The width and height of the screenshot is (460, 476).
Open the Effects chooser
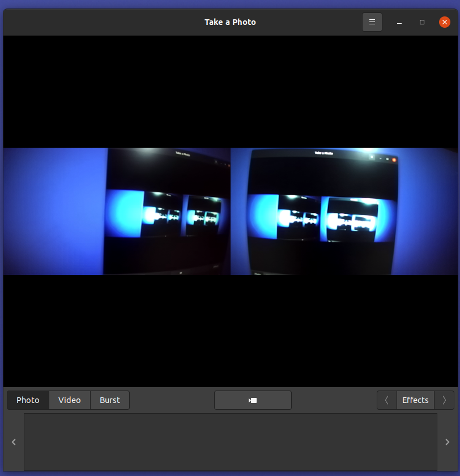pyautogui.click(x=415, y=400)
